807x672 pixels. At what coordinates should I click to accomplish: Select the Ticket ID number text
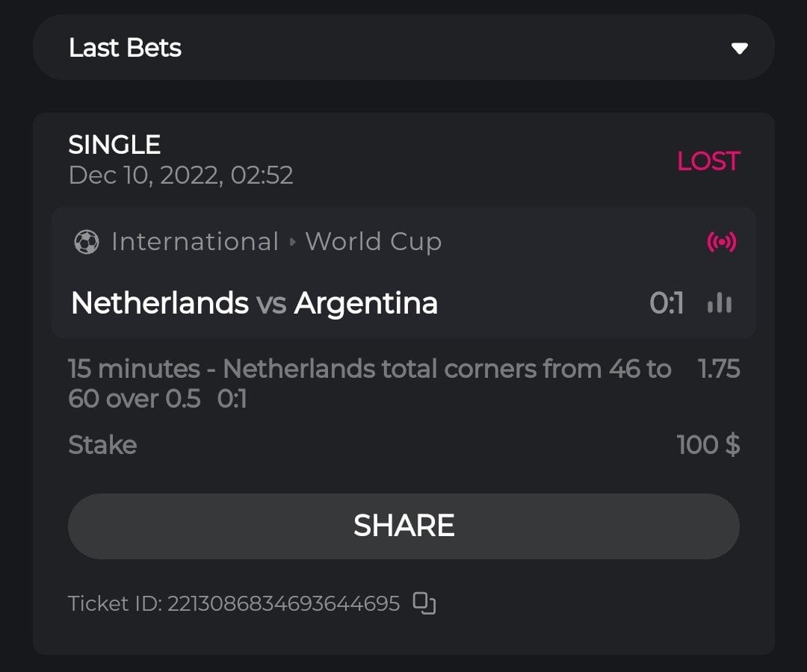click(x=283, y=603)
